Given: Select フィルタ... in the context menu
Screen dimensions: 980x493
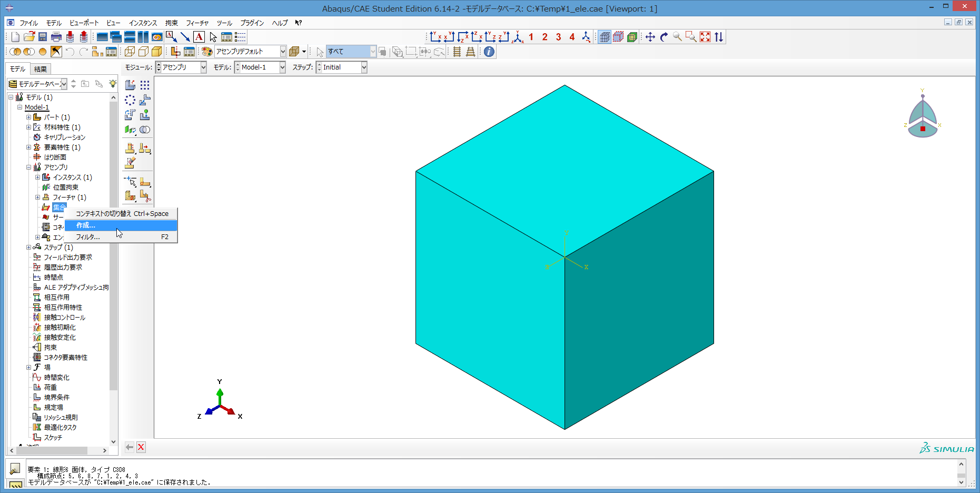Looking at the screenshot, I should click(x=121, y=237).
